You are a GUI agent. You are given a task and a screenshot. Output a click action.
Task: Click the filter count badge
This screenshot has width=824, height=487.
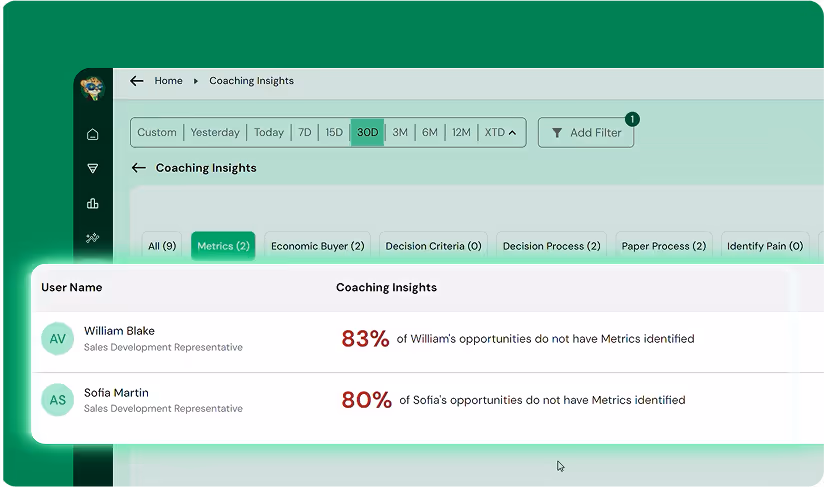click(x=632, y=119)
